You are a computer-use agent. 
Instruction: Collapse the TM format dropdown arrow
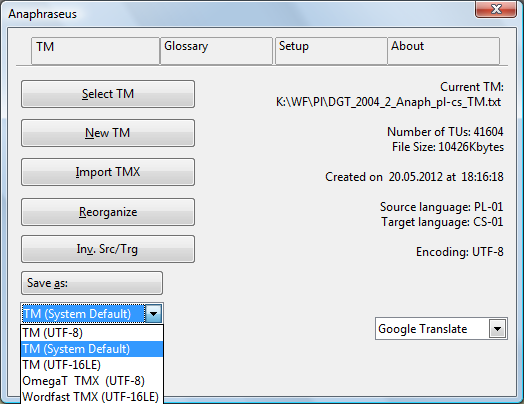pyautogui.click(x=153, y=313)
